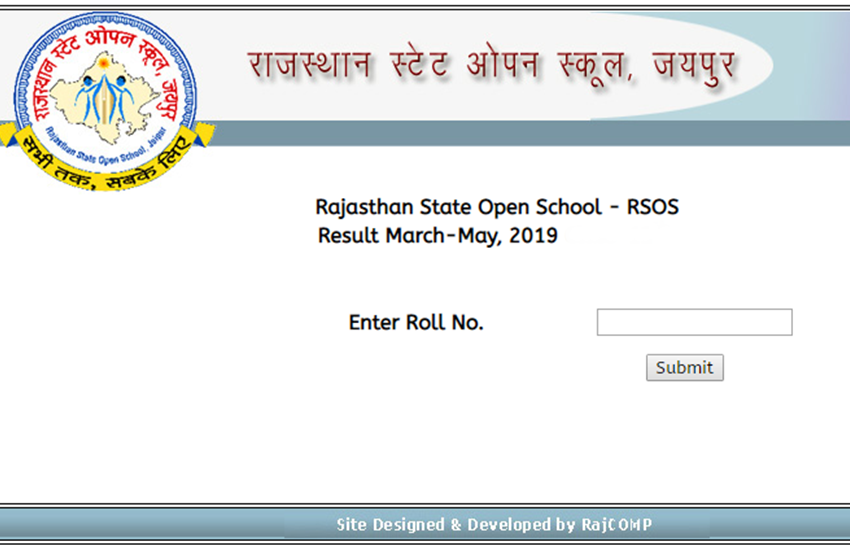Click the 'Result March-May, 2019' text

[437, 237]
